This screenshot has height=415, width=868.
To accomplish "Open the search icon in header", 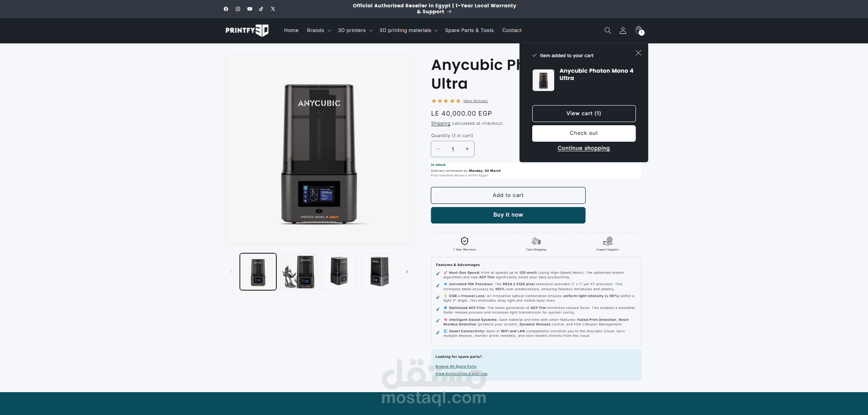I will point(608,30).
